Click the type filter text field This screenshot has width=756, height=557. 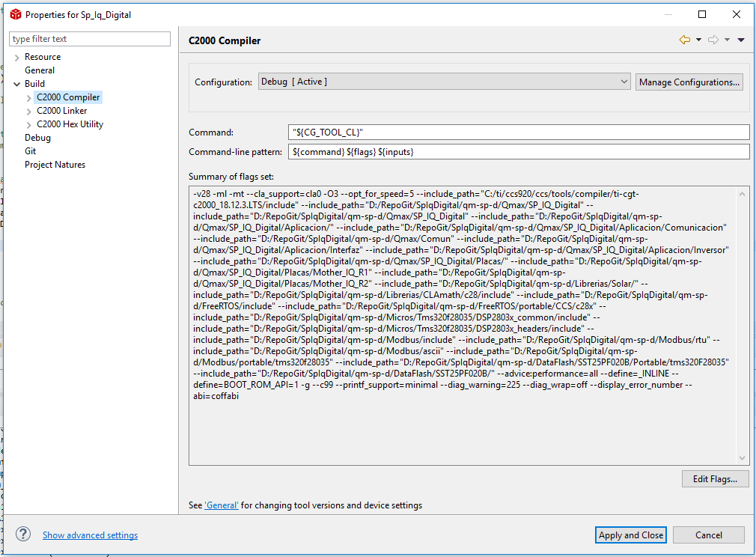[89, 37]
